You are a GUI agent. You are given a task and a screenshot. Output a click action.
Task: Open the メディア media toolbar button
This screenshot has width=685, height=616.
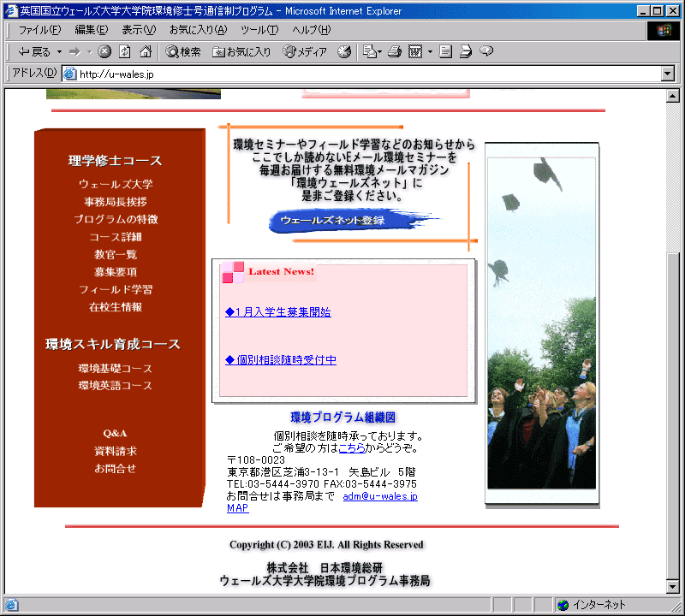click(x=305, y=52)
